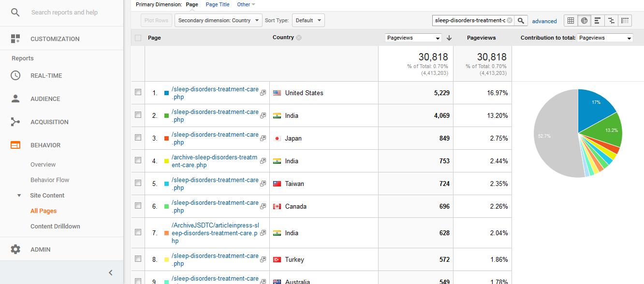Viewport: 644px width, 284px height.
Task: Switch to Comparison view icon
Action: [x=612, y=20]
